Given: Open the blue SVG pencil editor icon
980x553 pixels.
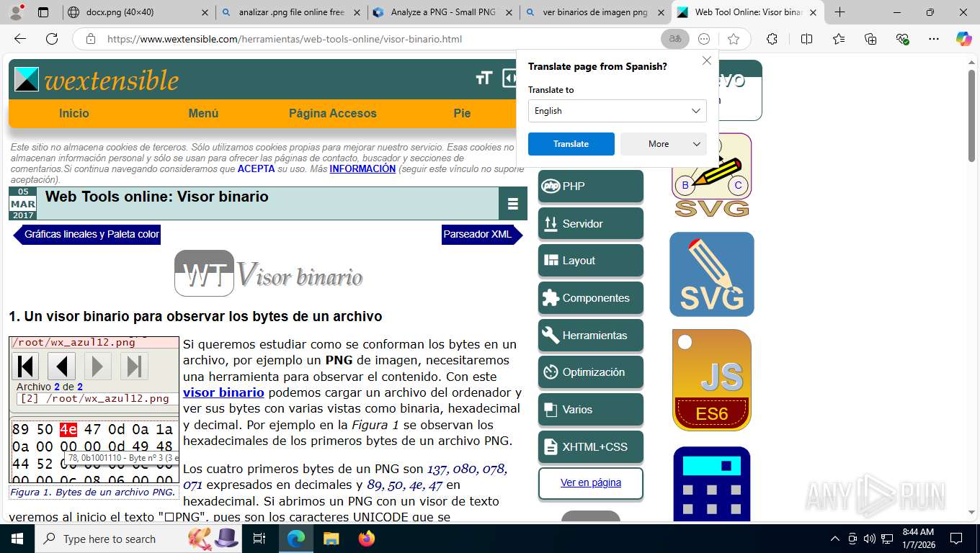Looking at the screenshot, I should pos(712,274).
